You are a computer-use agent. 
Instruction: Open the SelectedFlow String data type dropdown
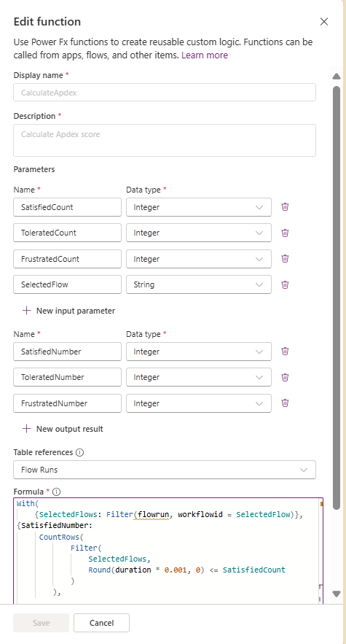199,284
